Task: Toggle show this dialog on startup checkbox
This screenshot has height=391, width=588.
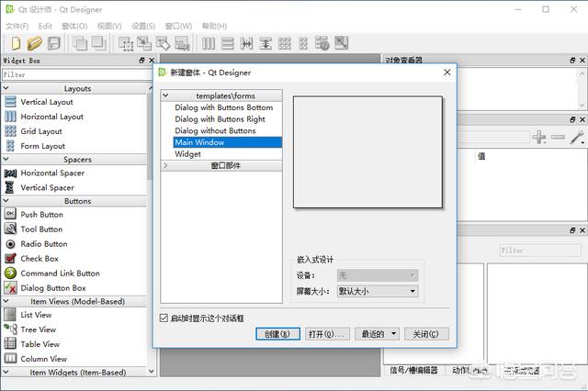Action: [164, 318]
